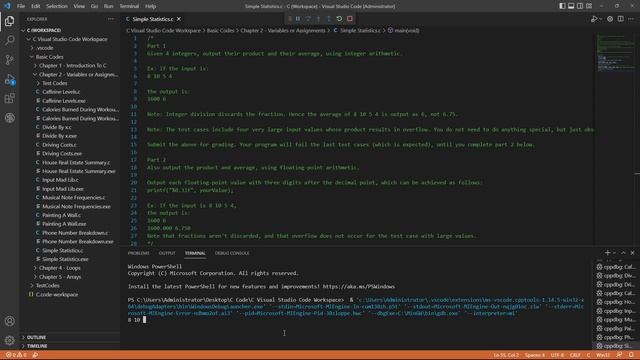
Task: Select the Terminal panel tab
Action: [195, 253]
